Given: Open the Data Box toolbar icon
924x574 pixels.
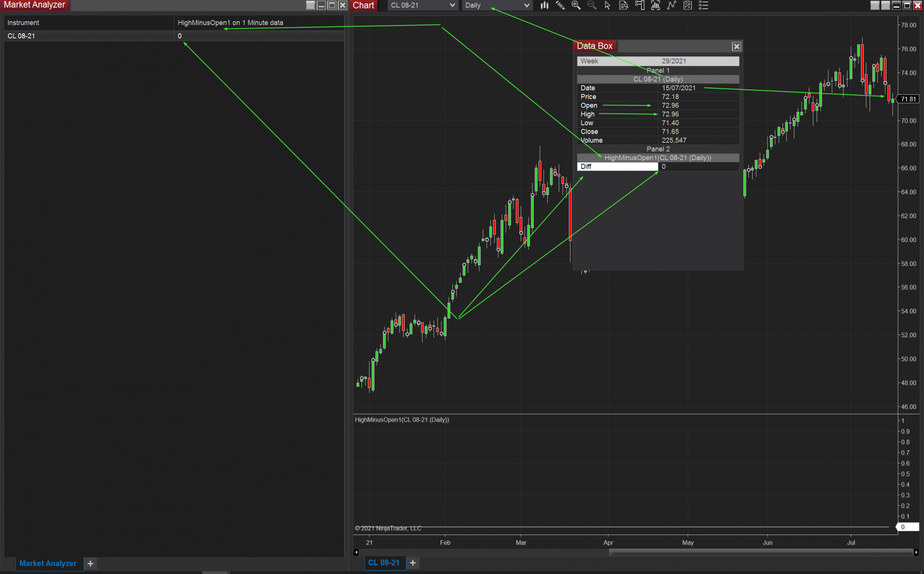Looking at the screenshot, I should click(x=624, y=5).
